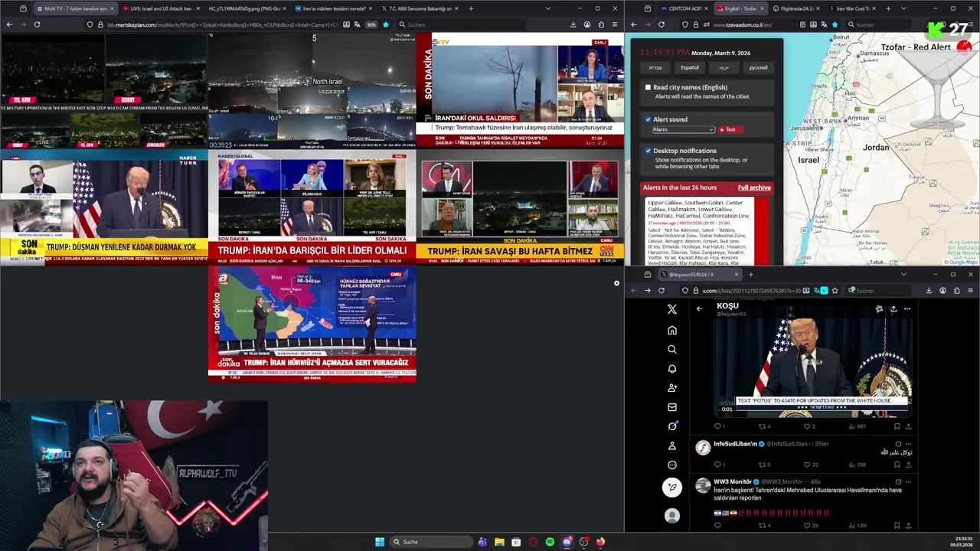Compose a new post with feather button
This screenshot has height=551, width=980.
pos(672,487)
